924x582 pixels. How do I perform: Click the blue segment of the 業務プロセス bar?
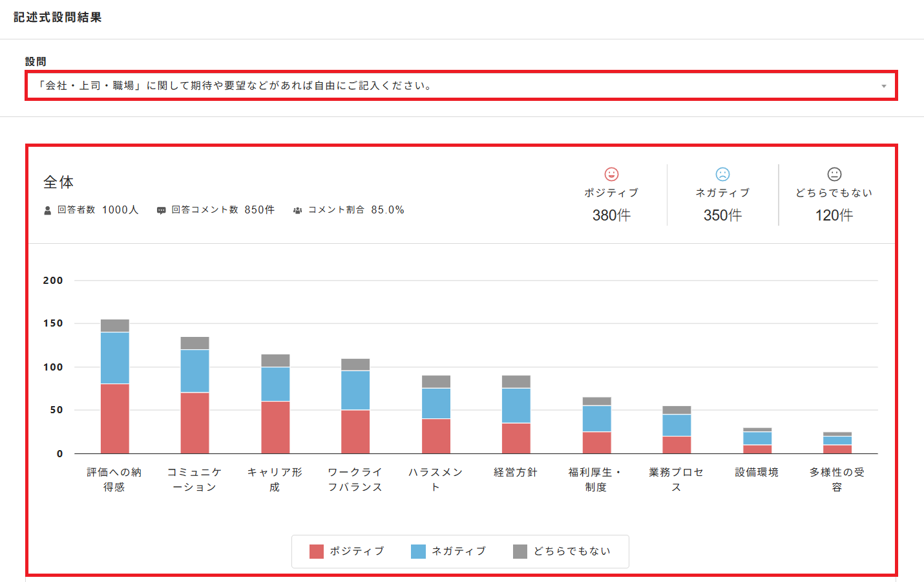(x=677, y=426)
